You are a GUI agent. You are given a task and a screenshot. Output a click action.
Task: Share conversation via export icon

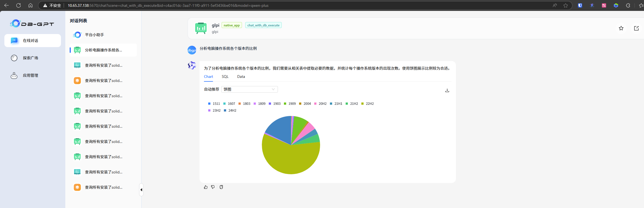tap(636, 28)
